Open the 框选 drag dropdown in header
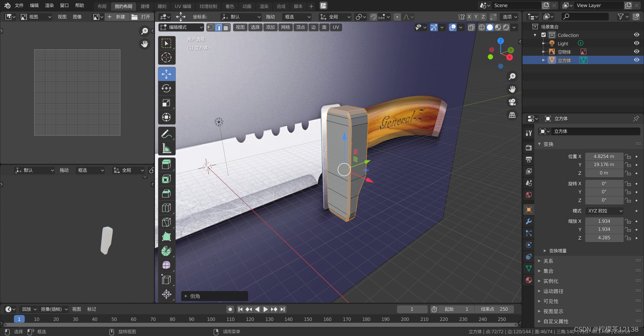 pos(297,17)
